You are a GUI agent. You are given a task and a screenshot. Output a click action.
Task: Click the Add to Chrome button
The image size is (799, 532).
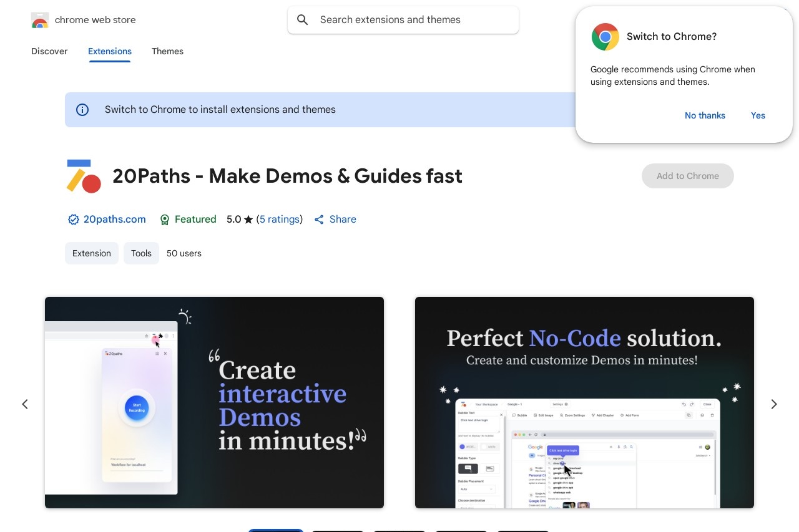tap(688, 176)
